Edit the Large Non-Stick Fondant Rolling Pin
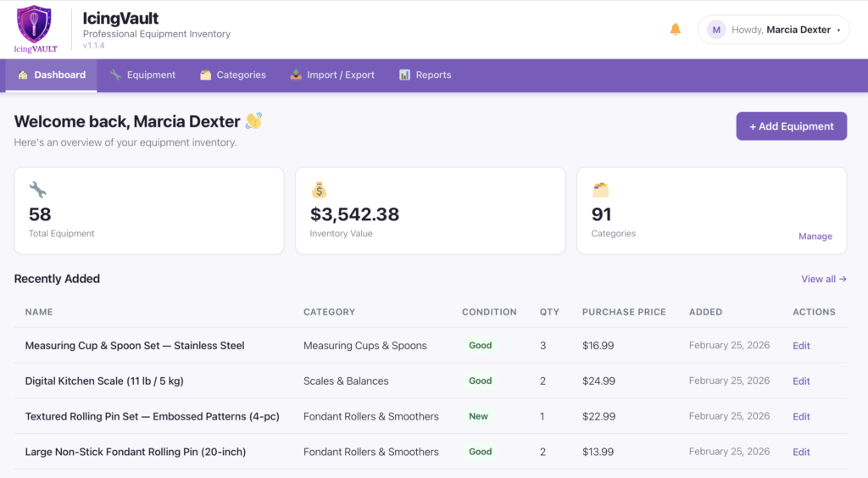Image resolution: width=868 pixels, height=478 pixels. pyautogui.click(x=801, y=453)
